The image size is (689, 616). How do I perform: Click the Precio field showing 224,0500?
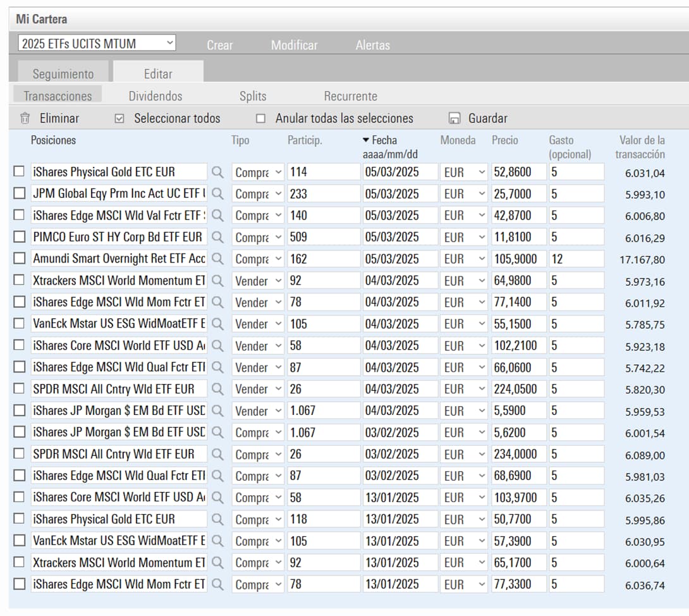pos(519,389)
